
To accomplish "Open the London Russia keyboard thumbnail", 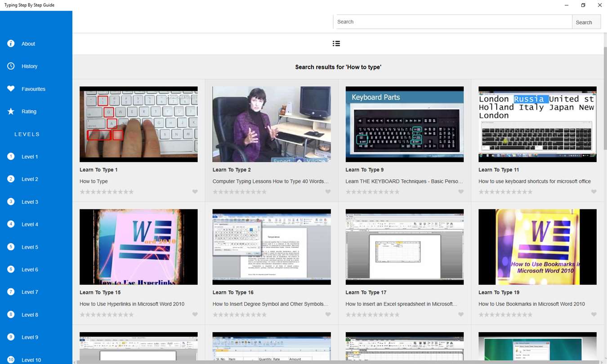I will point(537,124).
